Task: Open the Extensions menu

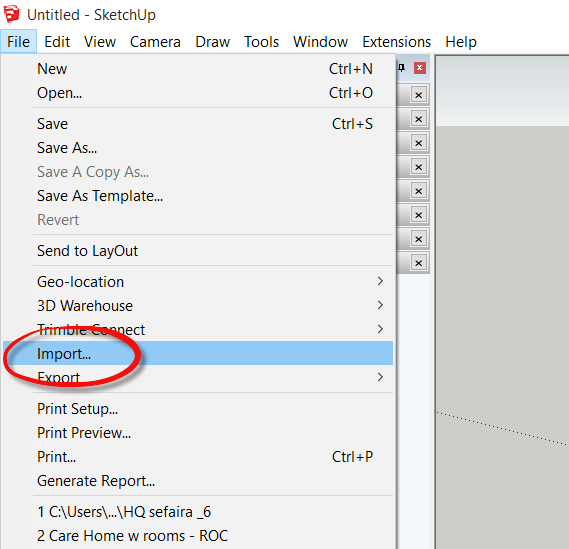Action: tap(396, 42)
